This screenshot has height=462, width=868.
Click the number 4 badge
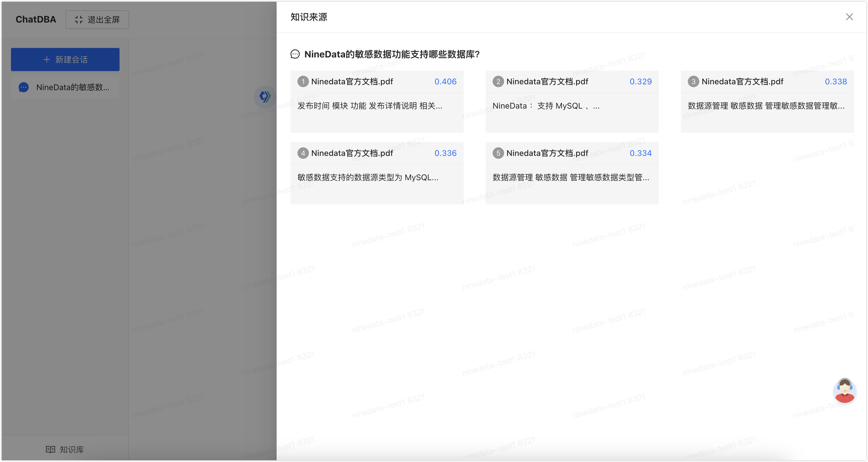pos(303,153)
